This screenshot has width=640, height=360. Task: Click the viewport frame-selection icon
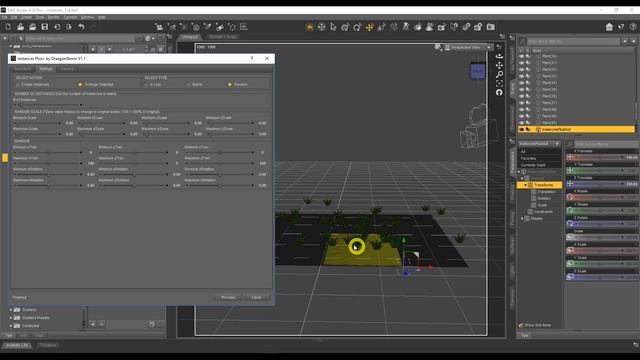click(499, 83)
